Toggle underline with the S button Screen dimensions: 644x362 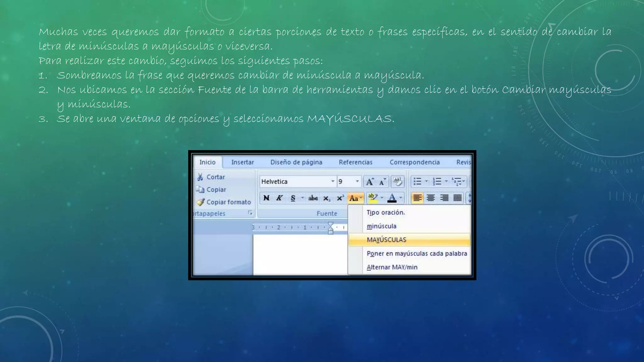tap(293, 198)
